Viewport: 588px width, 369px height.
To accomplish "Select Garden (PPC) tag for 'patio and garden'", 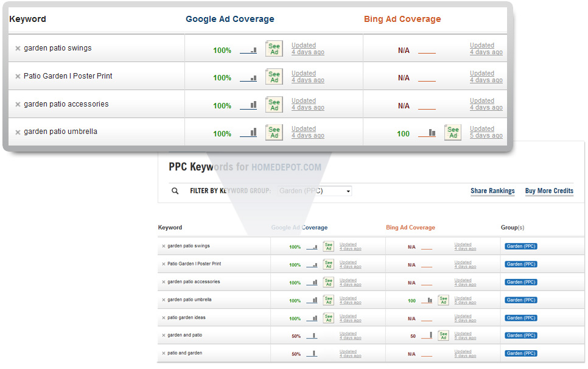I will coord(520,353).
